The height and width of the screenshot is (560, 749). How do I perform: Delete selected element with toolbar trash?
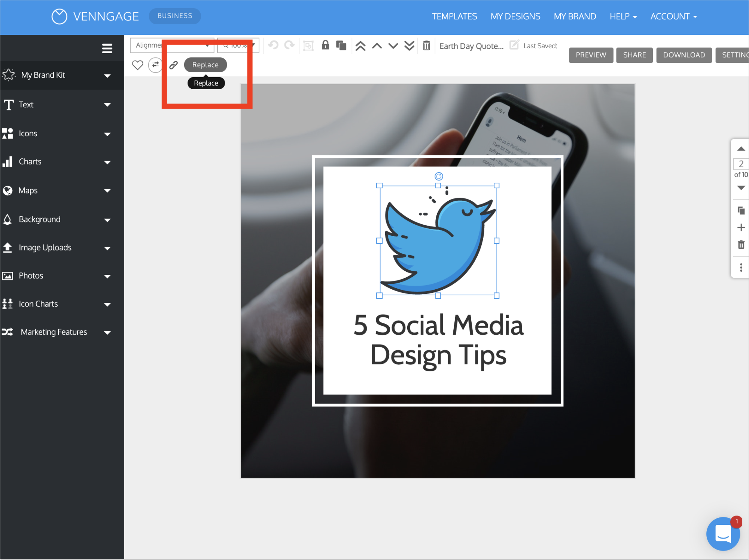click(426, 46)
